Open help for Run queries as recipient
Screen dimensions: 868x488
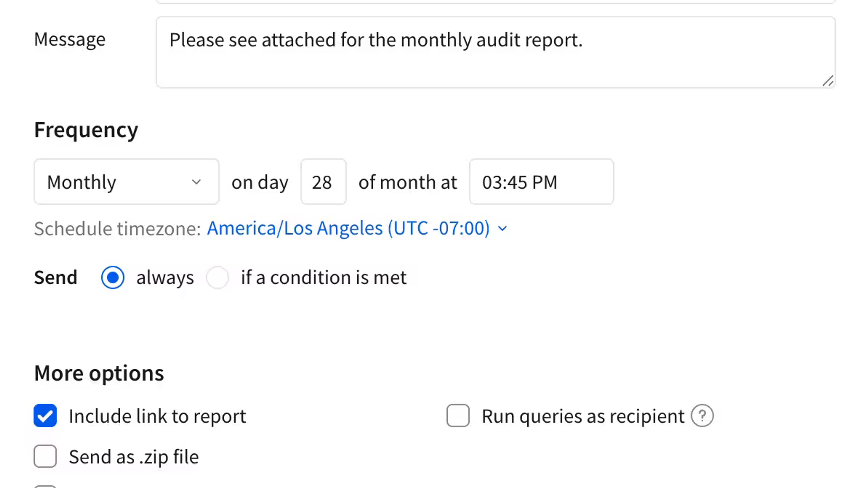tap(702, 416)
